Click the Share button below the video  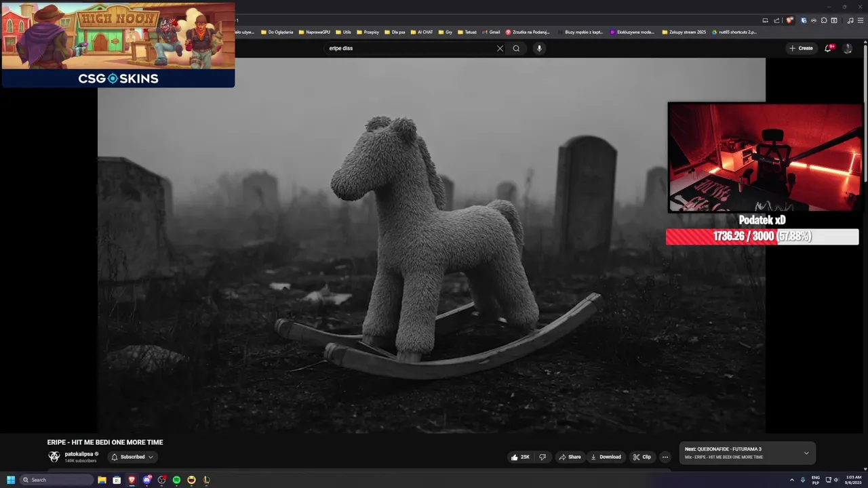pyautogui.click(x=570, y=457)
